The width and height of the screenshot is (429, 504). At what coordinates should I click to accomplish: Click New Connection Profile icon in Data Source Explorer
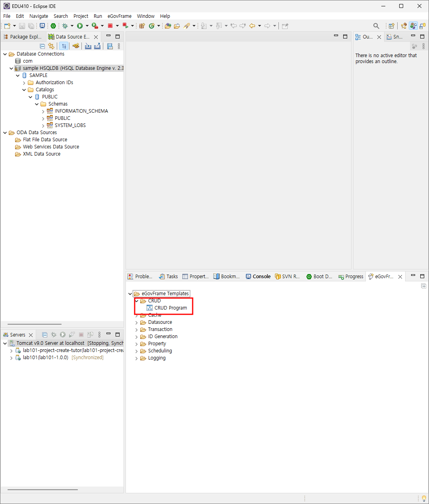76,46
